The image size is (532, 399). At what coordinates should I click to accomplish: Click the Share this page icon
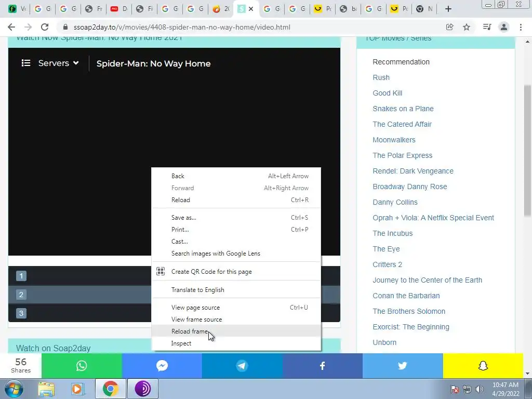point(449,27)
